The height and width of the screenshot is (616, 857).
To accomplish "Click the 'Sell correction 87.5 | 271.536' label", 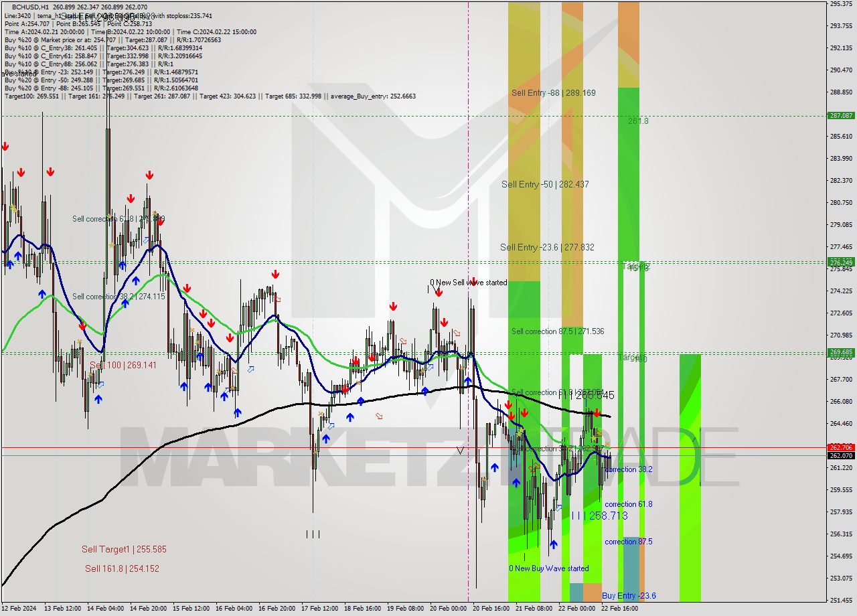I will pyautogui.click(x=558, y=331).
